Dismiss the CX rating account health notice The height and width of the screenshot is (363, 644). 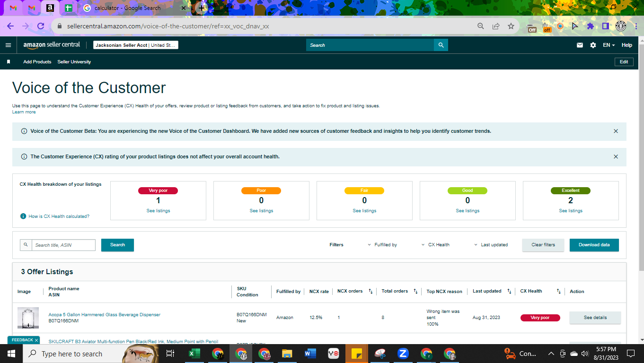616,156
